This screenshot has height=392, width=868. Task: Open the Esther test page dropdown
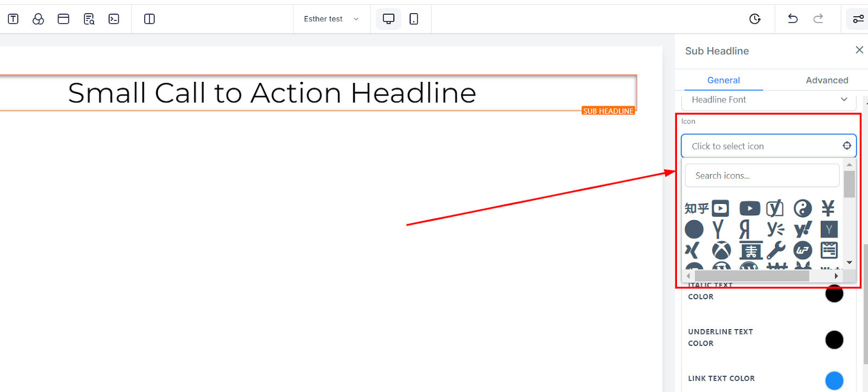point(331,19)
